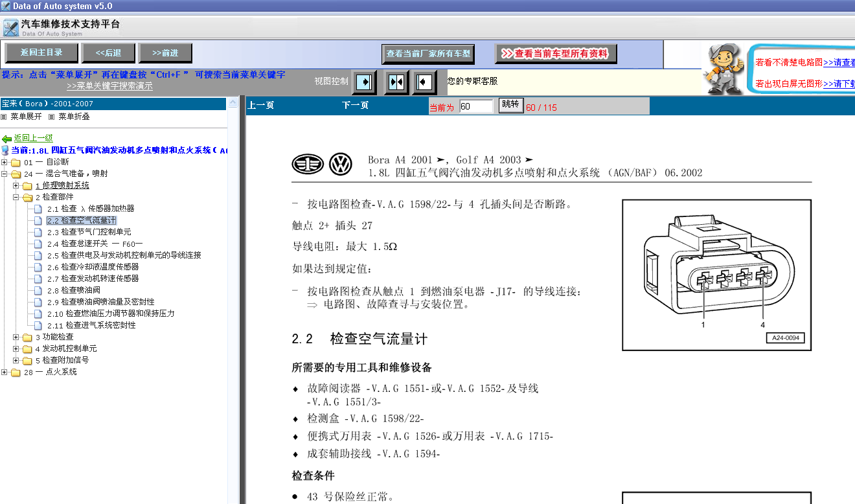Click the A24-0094 connector diagram image

coord(717,275)
